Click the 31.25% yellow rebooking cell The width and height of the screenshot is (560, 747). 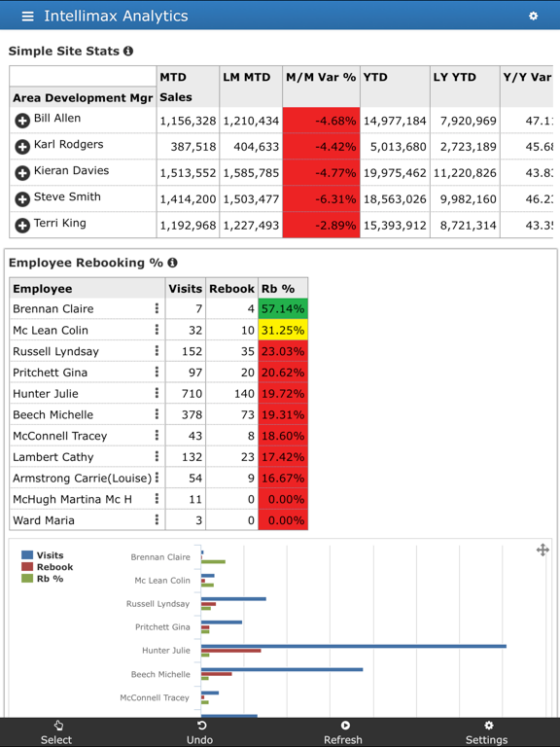[x=283, y=330]
